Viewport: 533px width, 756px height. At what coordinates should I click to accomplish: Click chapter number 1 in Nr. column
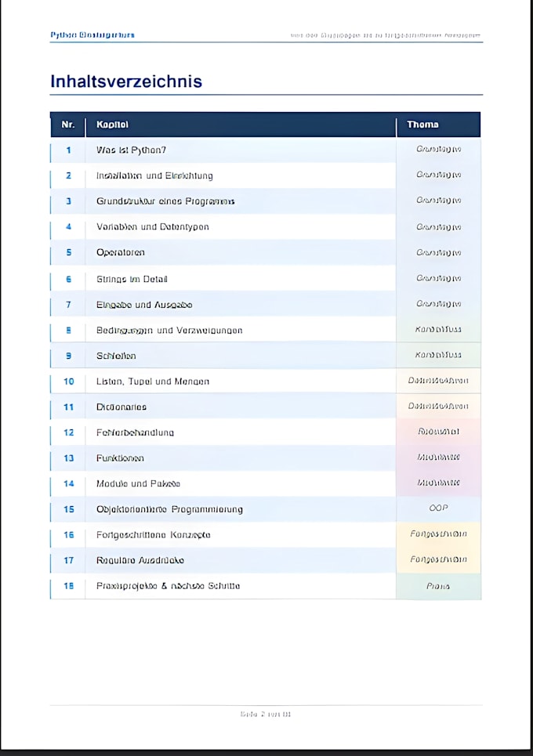pos(68,150)
